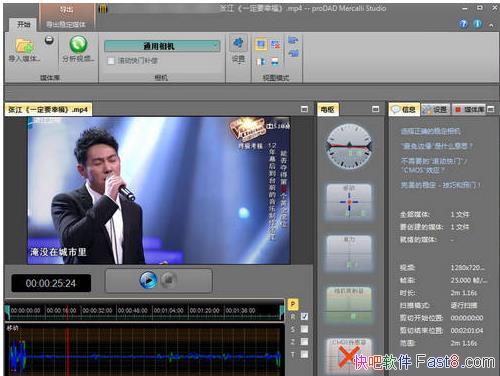This screenshot has height=376, width=500.
Task: Click the small round minus icon beside Import Media
Action: pos(49,41)
